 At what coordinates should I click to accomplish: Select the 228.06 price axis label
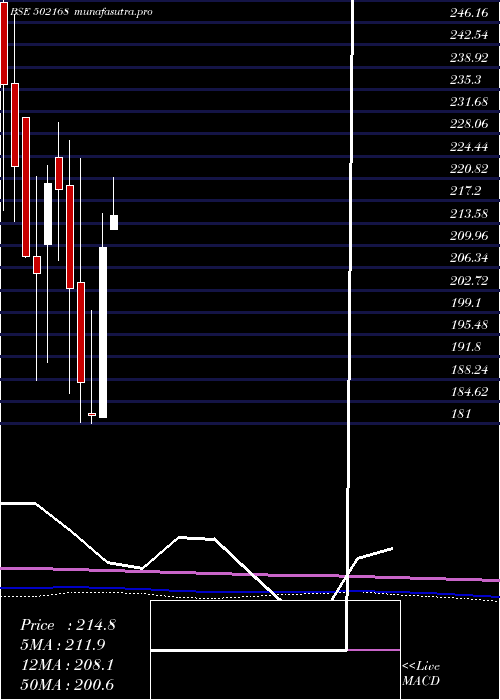(469, 124)
